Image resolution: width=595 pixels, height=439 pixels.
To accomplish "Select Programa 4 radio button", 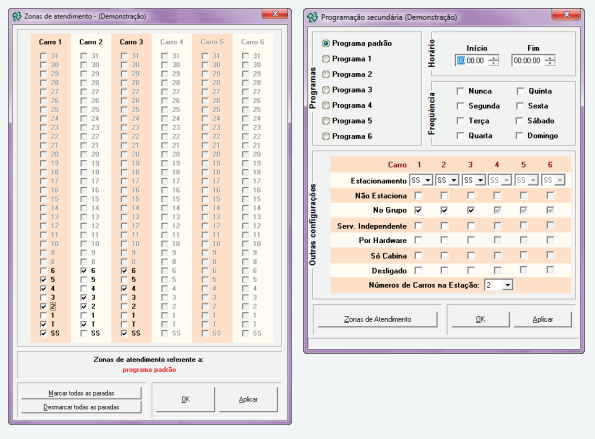I will point(326,105).
